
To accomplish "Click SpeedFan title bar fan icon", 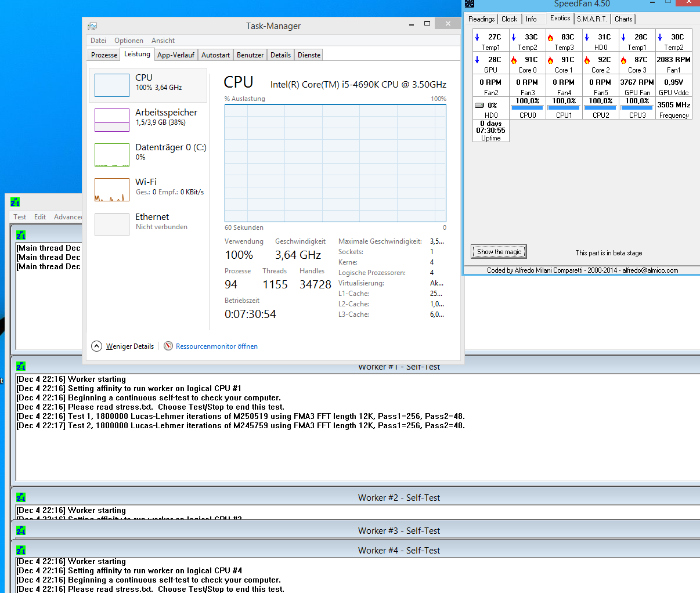I will [470, 3].
